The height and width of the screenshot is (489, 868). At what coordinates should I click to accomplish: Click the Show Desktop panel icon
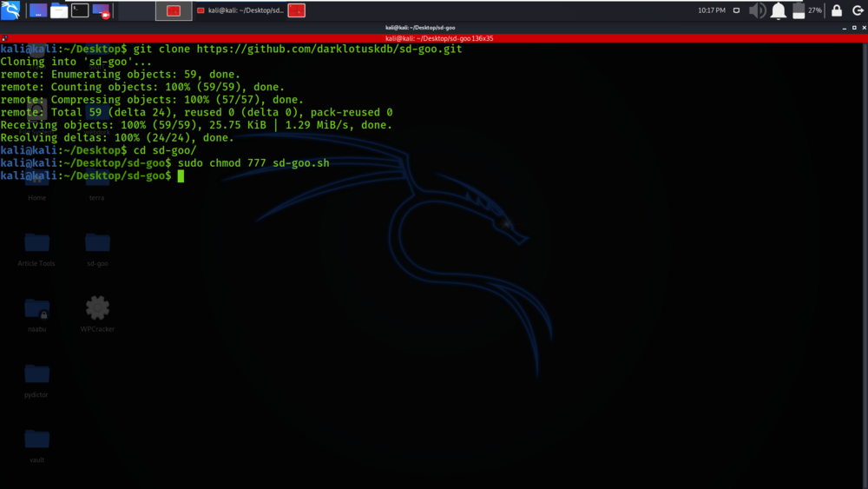click(38, 10)
